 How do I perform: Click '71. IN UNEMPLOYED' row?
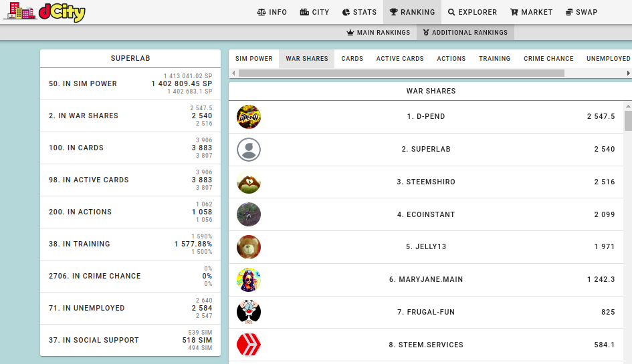pyautogui.click(x=130, y=308)
